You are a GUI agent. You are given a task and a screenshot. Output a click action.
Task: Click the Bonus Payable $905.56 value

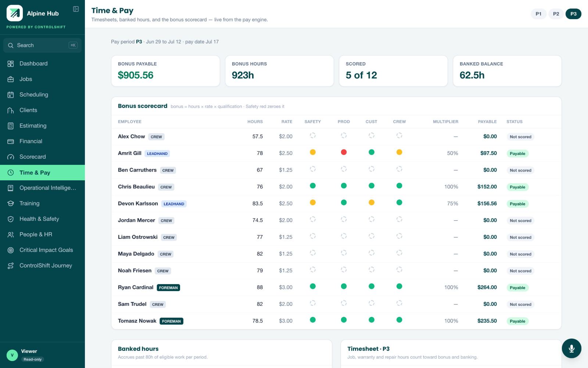pos(136,75)
